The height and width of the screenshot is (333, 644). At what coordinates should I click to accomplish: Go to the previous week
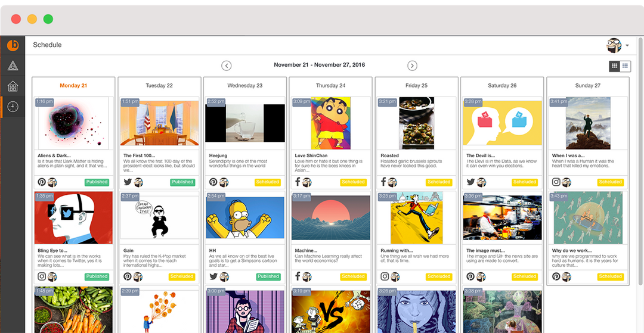227,66
